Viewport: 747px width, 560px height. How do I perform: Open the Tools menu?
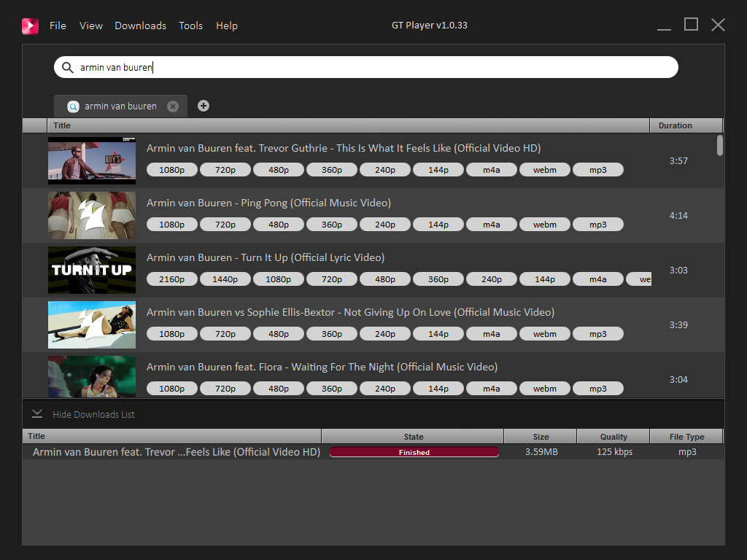point(190,26)
